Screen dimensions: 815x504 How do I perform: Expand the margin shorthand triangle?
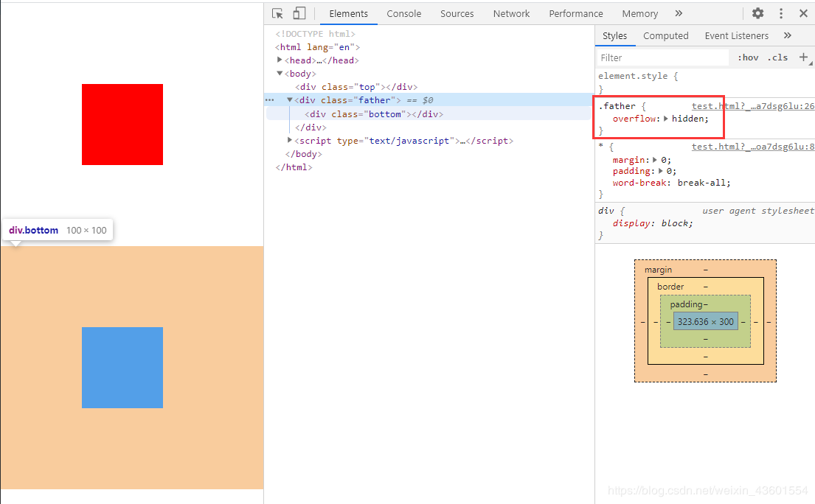[x=655, y=160]
